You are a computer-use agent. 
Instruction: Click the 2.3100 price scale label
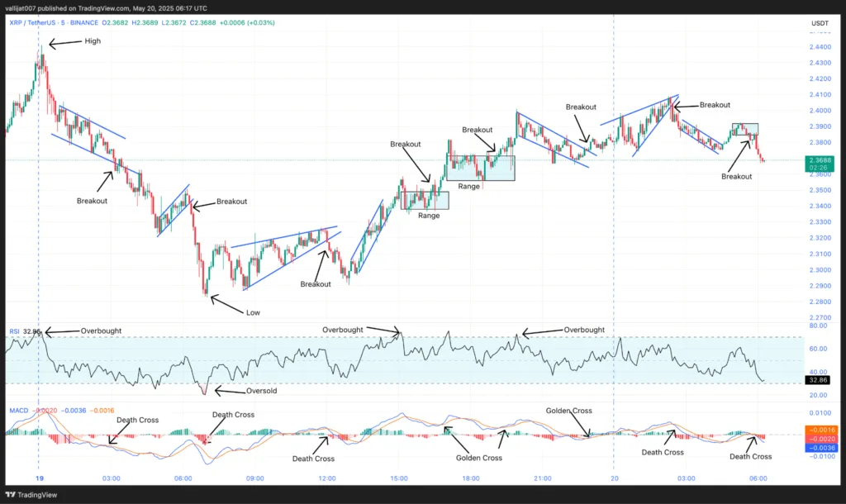click(820, 254)
